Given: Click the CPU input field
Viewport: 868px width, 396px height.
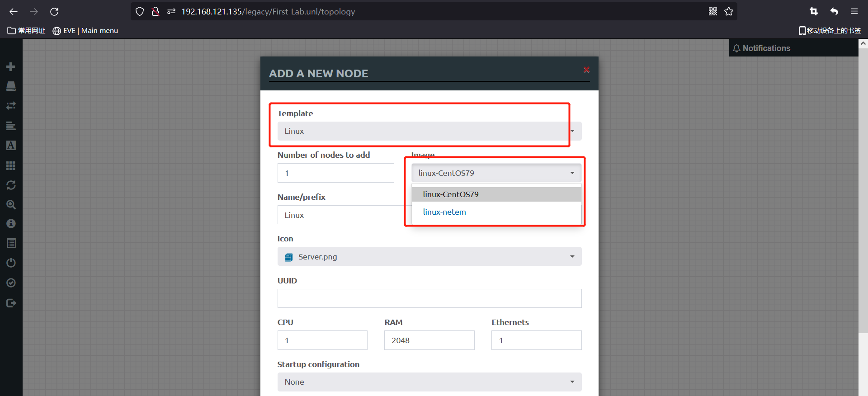Looking at the screenshot, I should coord(322,340).
